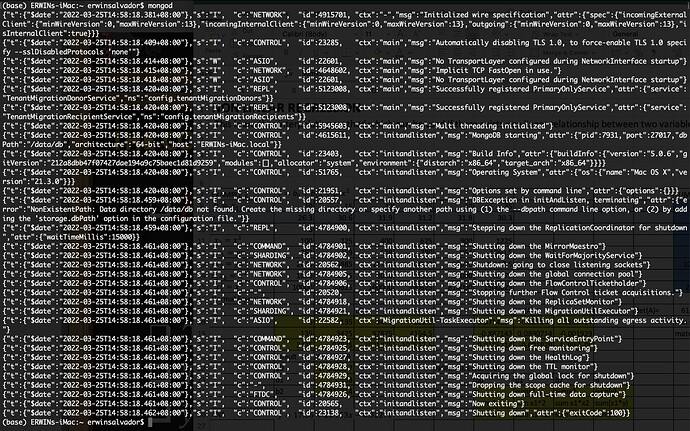The height and width of the screenshot is (431, 690).
Task: Click "DBException in initAndListen, terminating" message
Action: pyautogui.click(x=555, y=199)
